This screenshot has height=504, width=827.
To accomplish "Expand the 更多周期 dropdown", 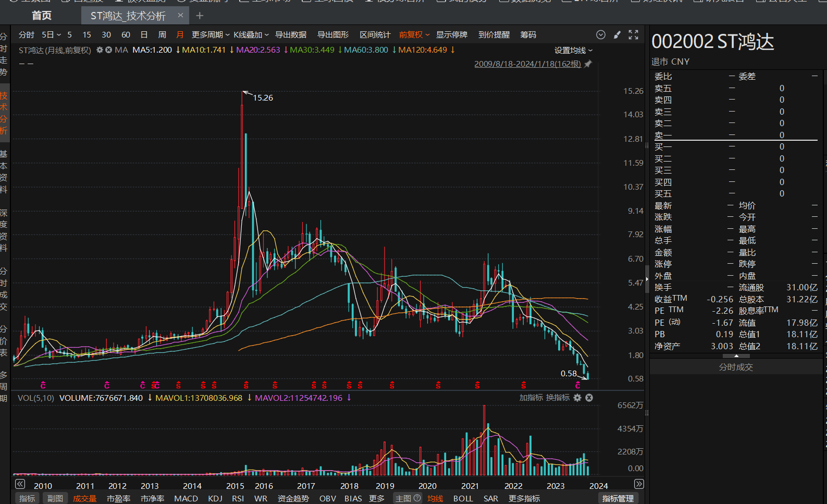I will (210, 35).
